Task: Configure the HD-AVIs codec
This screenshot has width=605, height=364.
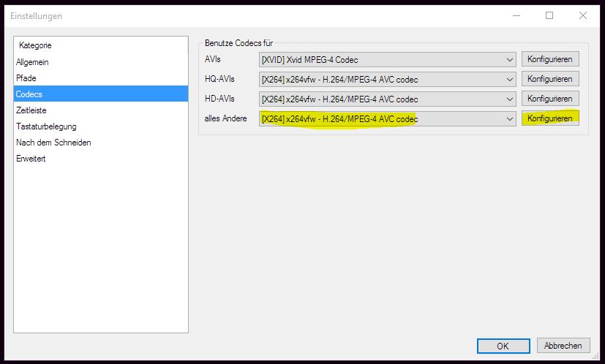Action: 550,99
